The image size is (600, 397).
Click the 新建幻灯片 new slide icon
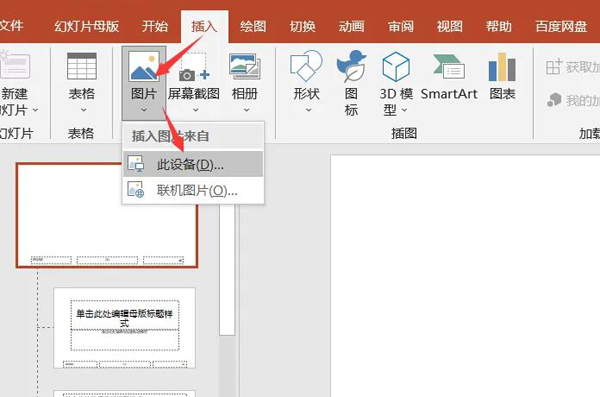click(x=14, y=65)
